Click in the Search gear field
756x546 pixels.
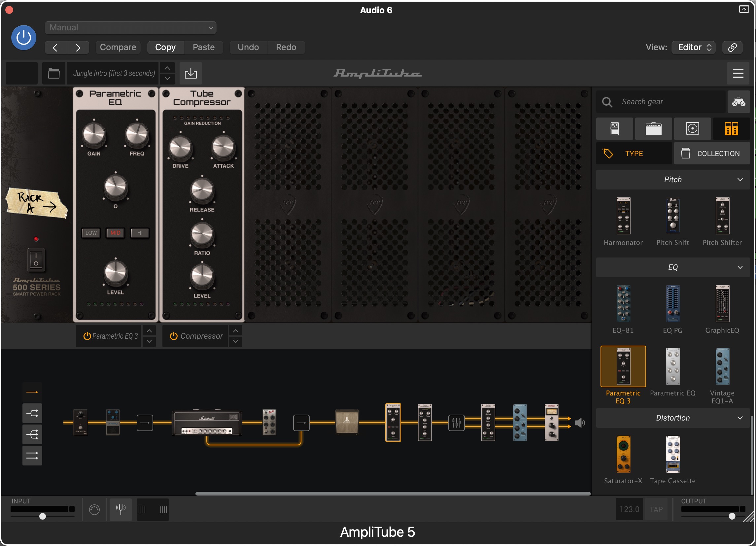pos(661,102)
